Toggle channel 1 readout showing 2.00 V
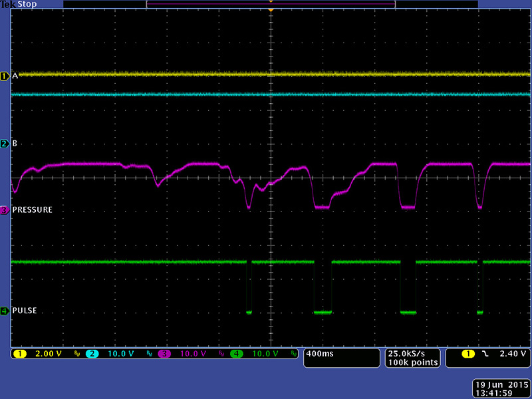This screenshot has width=532, height=399. [43, 354]
